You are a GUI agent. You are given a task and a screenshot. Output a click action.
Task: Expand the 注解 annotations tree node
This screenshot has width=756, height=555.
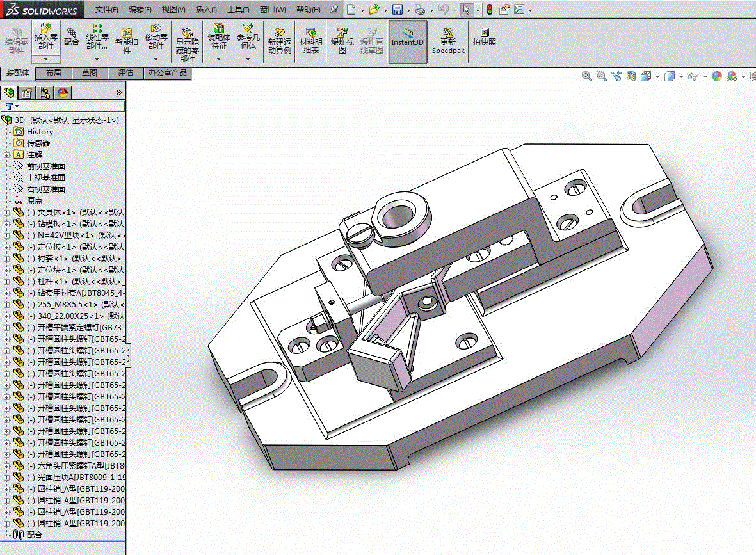pos(6,154)
